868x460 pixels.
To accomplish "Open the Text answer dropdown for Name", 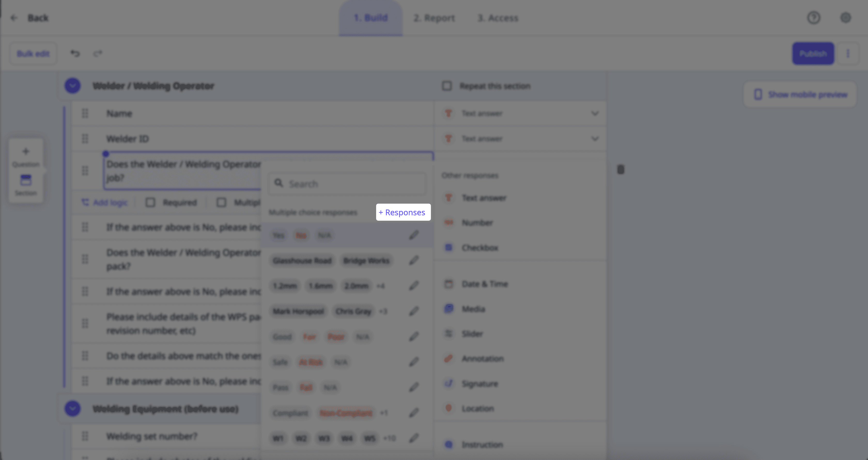I will point(595,113).
